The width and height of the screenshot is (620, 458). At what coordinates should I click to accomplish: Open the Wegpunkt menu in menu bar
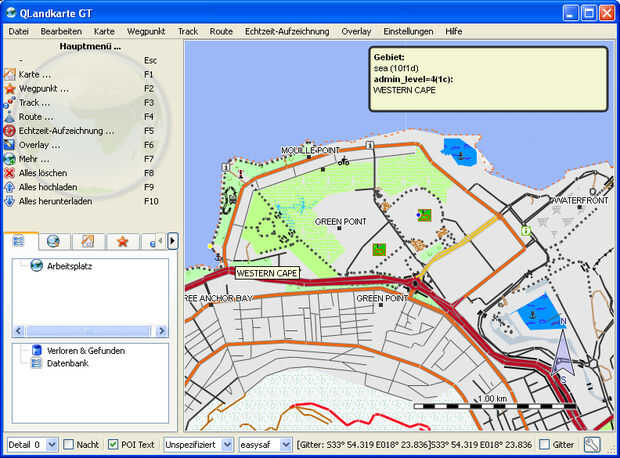[146, 31]
